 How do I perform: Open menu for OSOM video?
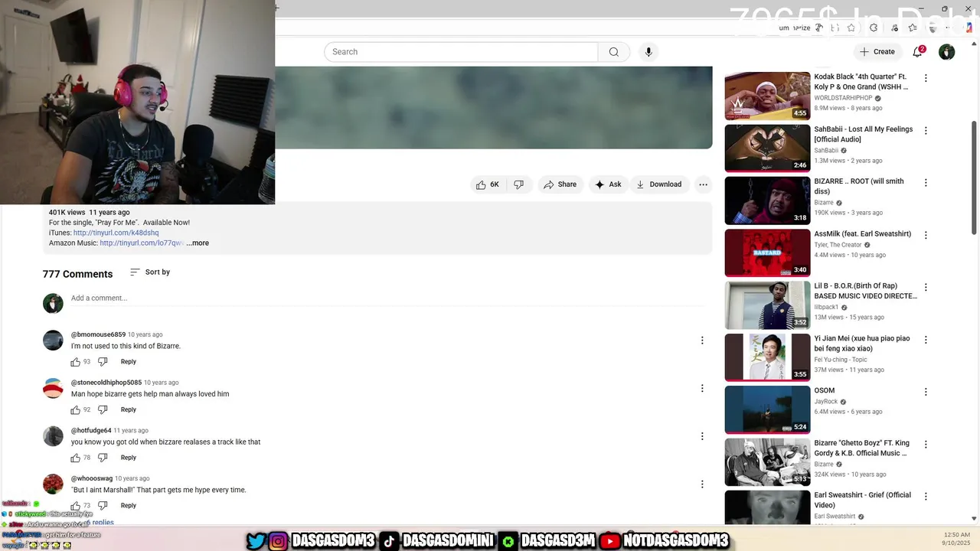coord(926,392)
